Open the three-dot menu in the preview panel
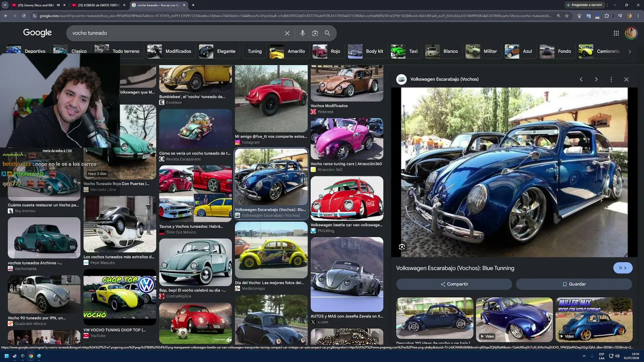The width and height of the screenshot is (644, 362). tap(611, 79)
